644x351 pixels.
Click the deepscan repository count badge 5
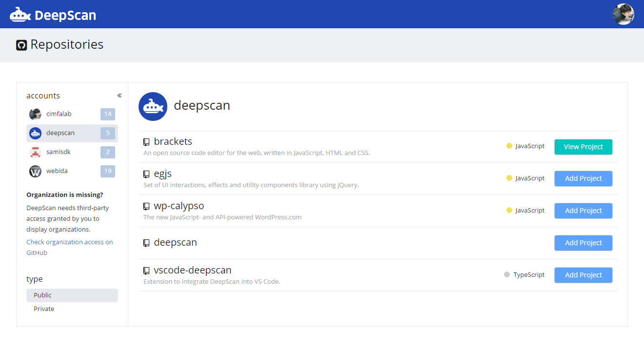108,133
